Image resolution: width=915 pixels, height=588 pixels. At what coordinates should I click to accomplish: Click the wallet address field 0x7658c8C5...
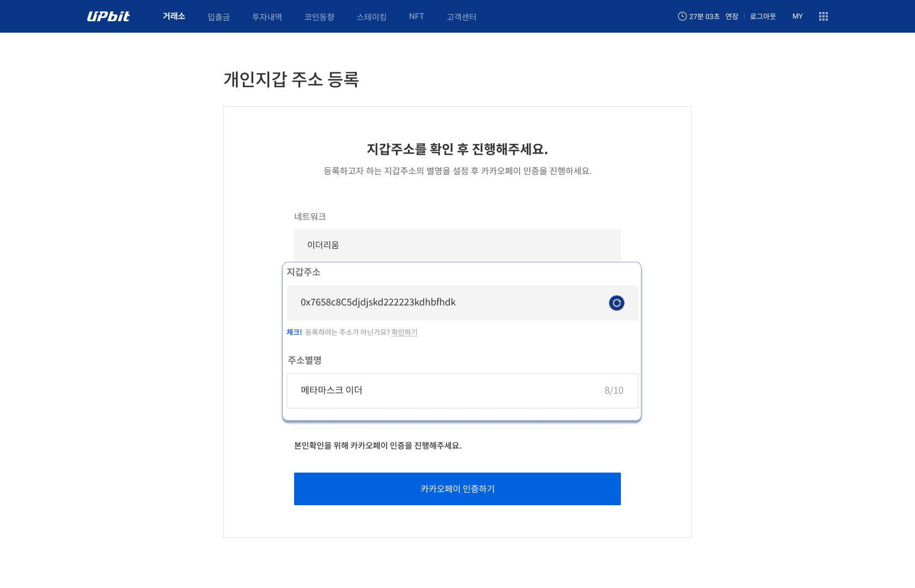[x=462, y=303]
